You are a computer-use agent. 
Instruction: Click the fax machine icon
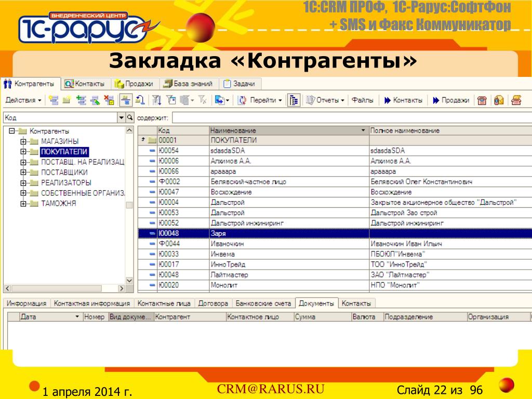[x=516, y=100]
